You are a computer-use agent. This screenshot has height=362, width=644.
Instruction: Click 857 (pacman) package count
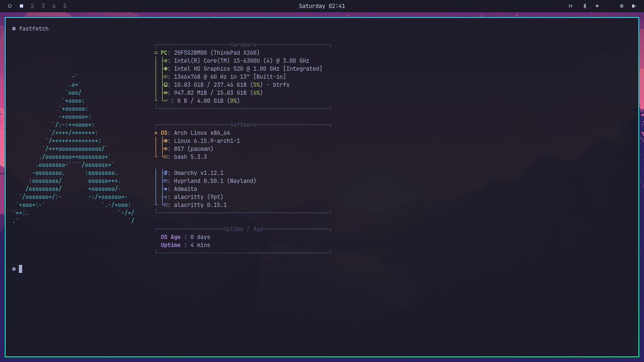pyautogui.click(x=194, y=149)
